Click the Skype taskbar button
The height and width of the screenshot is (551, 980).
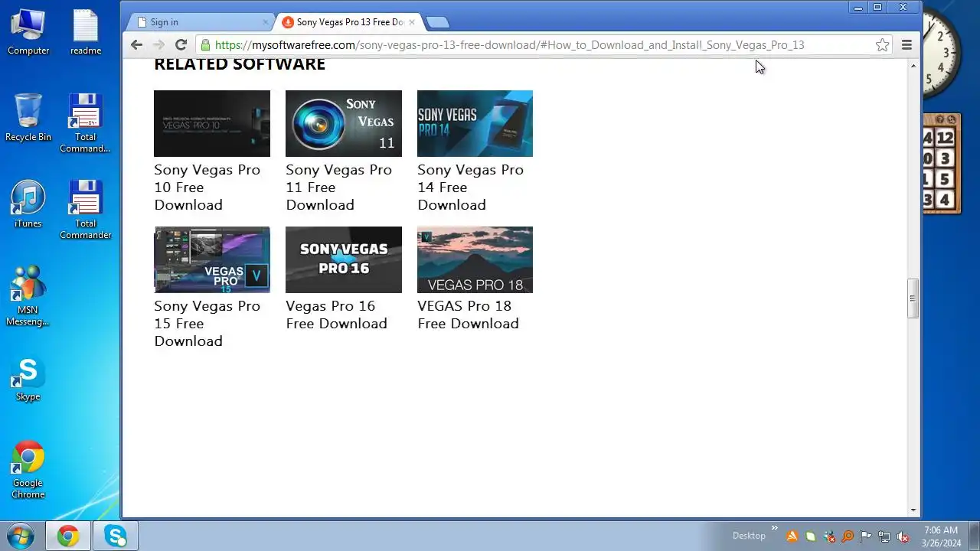pyautogui.click(x=116, y=536)
